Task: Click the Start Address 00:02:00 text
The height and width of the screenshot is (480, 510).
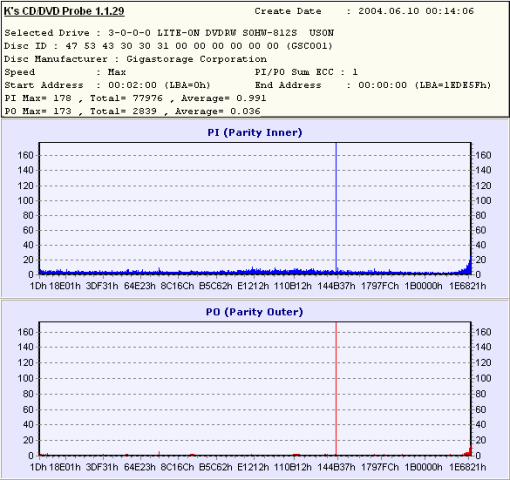Action: tap(107, 85)
